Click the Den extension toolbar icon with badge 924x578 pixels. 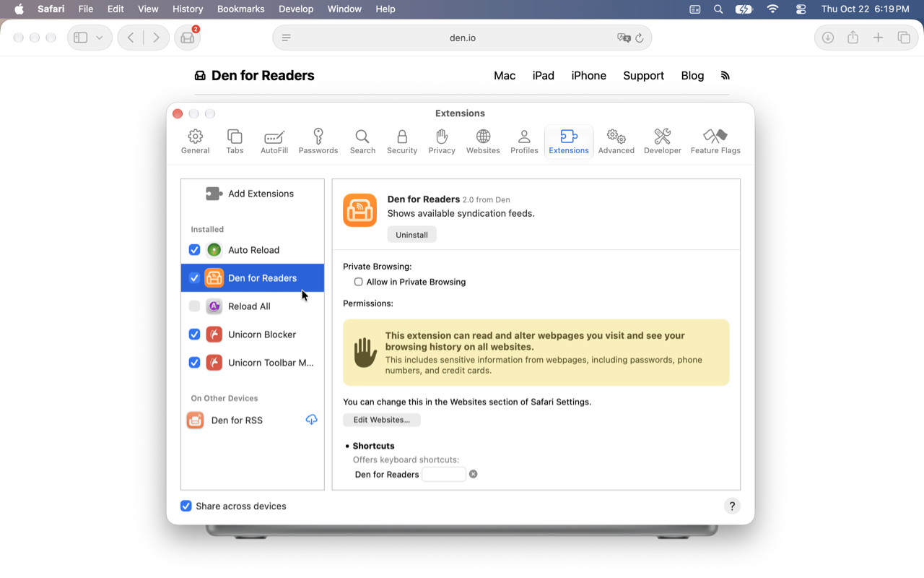coord(188,38)
